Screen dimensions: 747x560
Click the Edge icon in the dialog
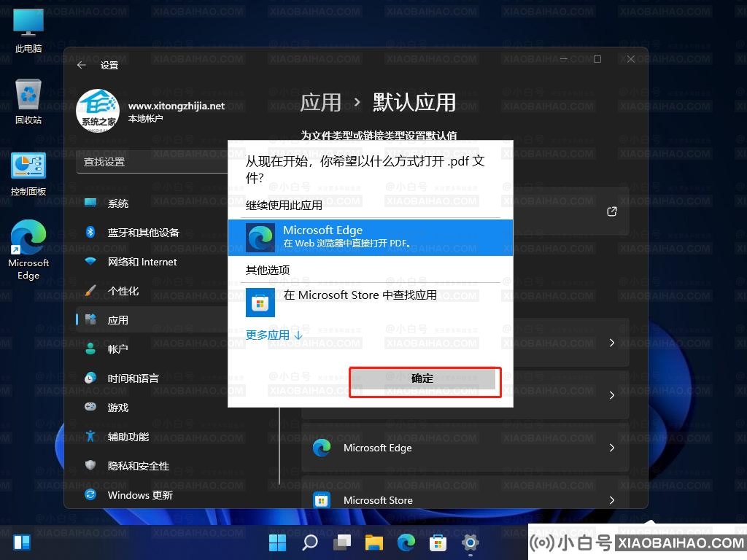click(260, 237)
